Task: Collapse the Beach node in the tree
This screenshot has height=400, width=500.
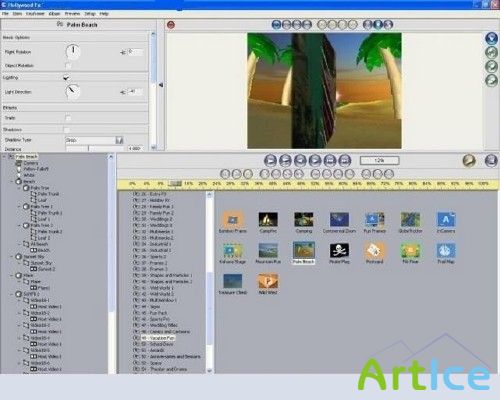Action: coord(12,182)
